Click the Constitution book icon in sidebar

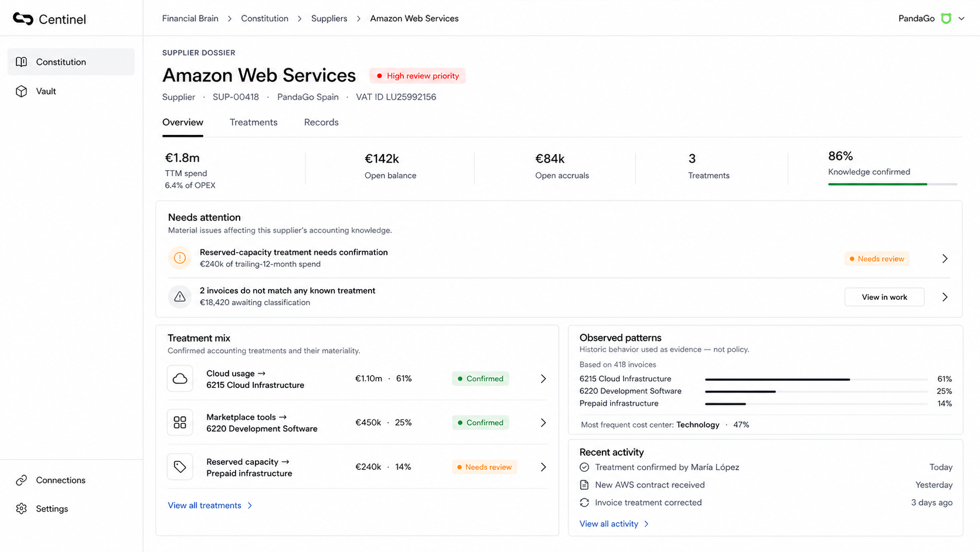point(22,62)
